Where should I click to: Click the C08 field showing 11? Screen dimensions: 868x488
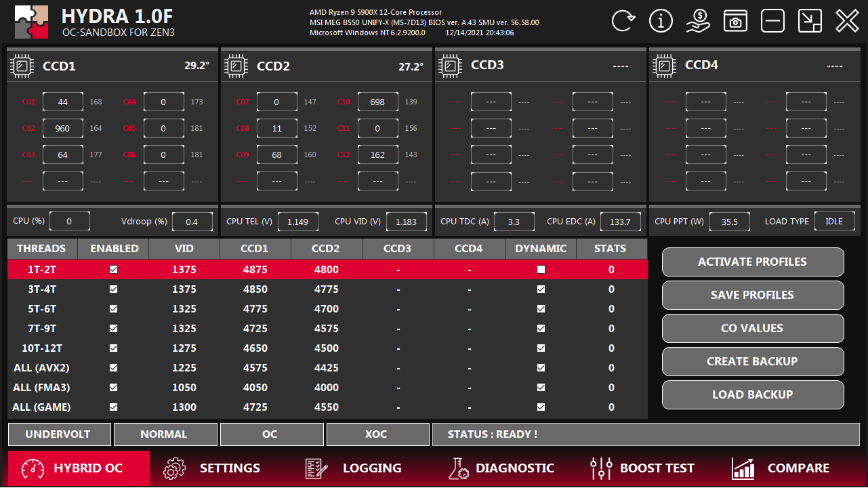[x=277, y=129]
